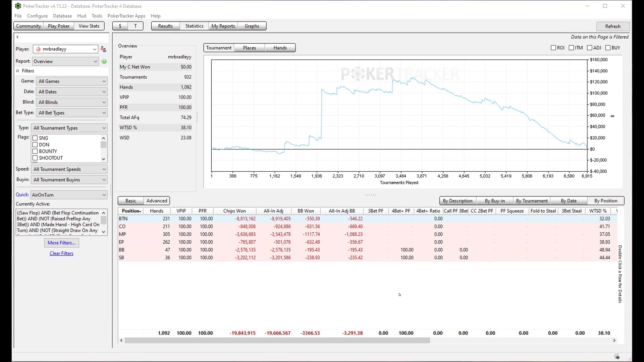
Task: Open the Blind filter dropdown
Action: click(72, 102)
